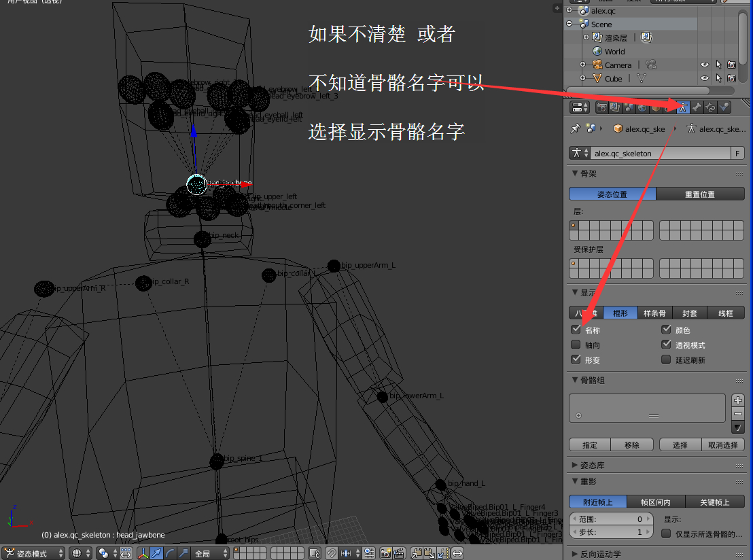
Task: Open the Armature data tab (figure icon)
Action: [683, 107]
